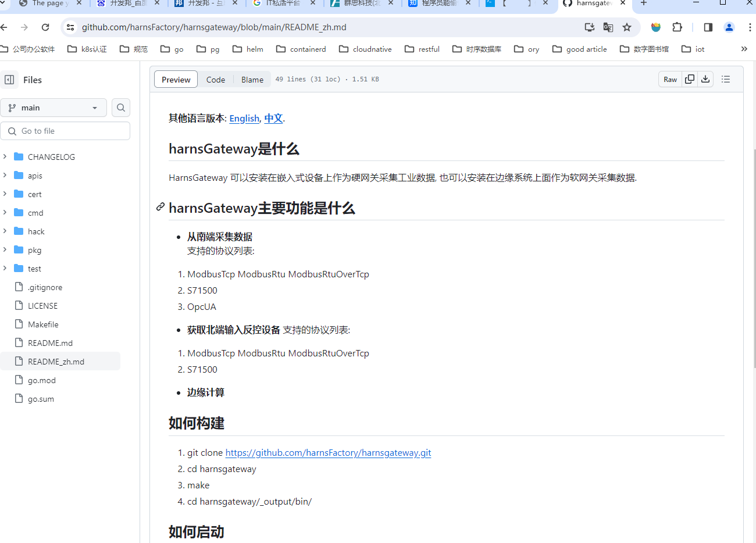Image resolution: width=756 pixels, height=543 pixels.
Task: Open the helm bookmark folder
Action: click(x=248, y=49)
